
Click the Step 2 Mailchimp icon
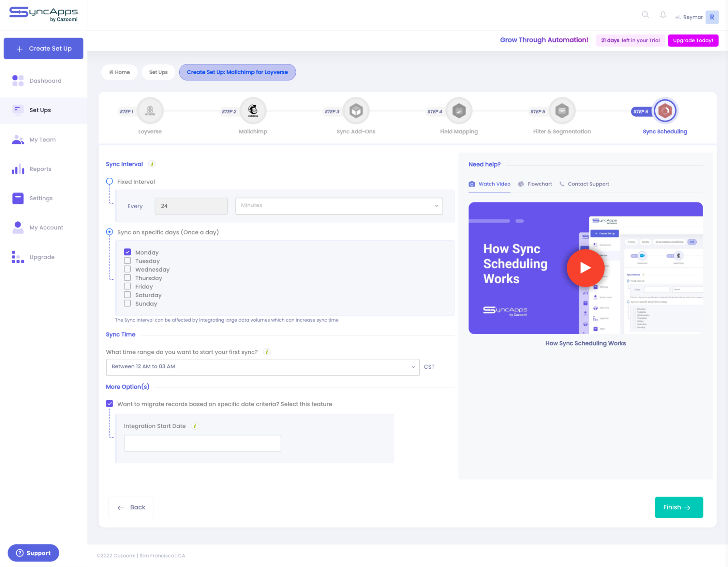pyautogui.click(x=253, y=110)
